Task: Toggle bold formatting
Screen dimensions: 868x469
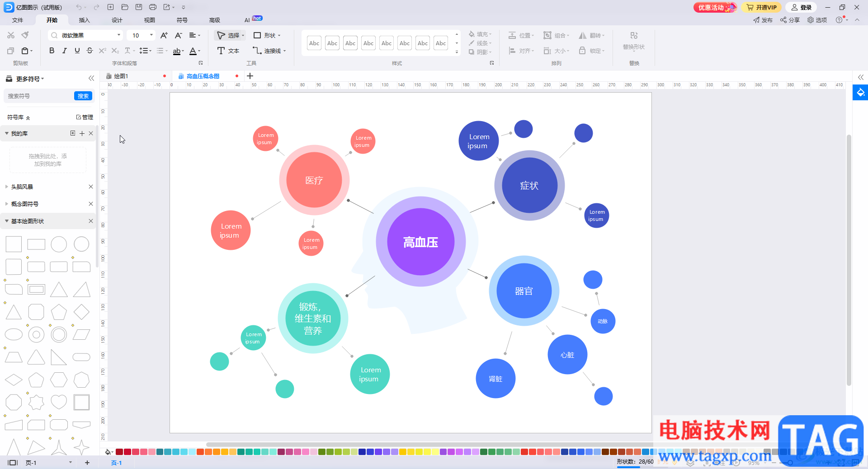Action: click(52, 51)
